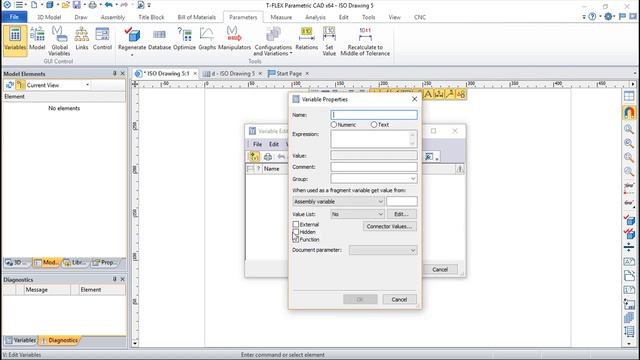The height and width of the screenshot is (360, 640).
Task: Open the Title Block ribbon tab
Action: pyautogui.click(x=151, y=17)
